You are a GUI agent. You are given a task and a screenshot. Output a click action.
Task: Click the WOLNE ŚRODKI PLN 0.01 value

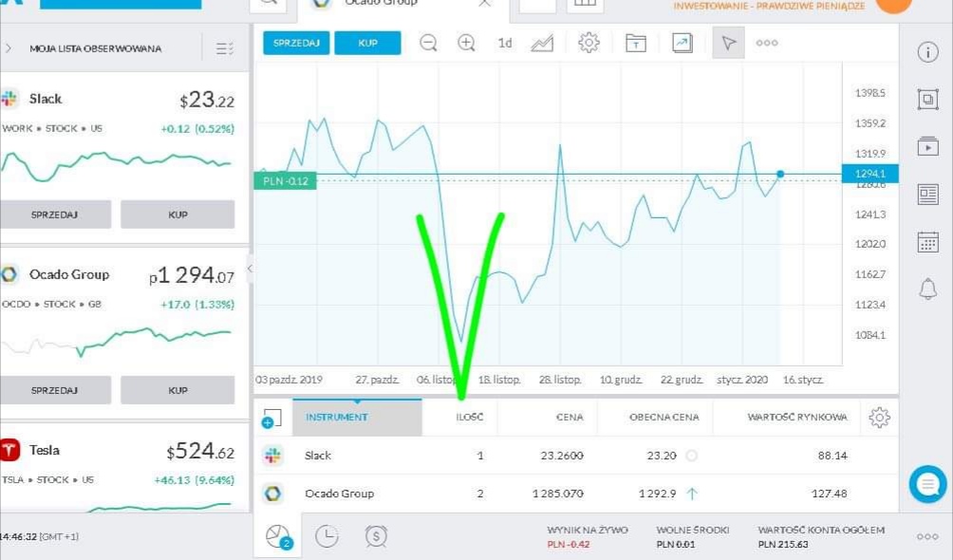(x=675, y=544)
